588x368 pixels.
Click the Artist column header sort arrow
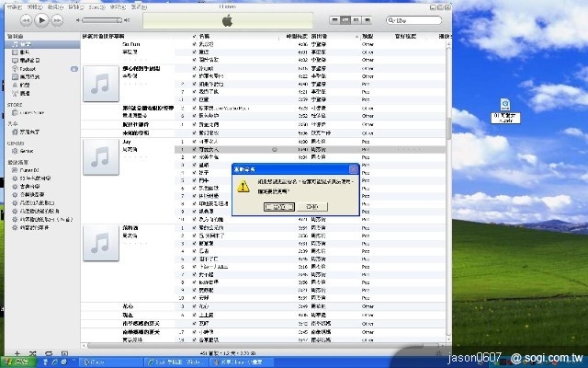pyautogui.click(x=356, y=36)
